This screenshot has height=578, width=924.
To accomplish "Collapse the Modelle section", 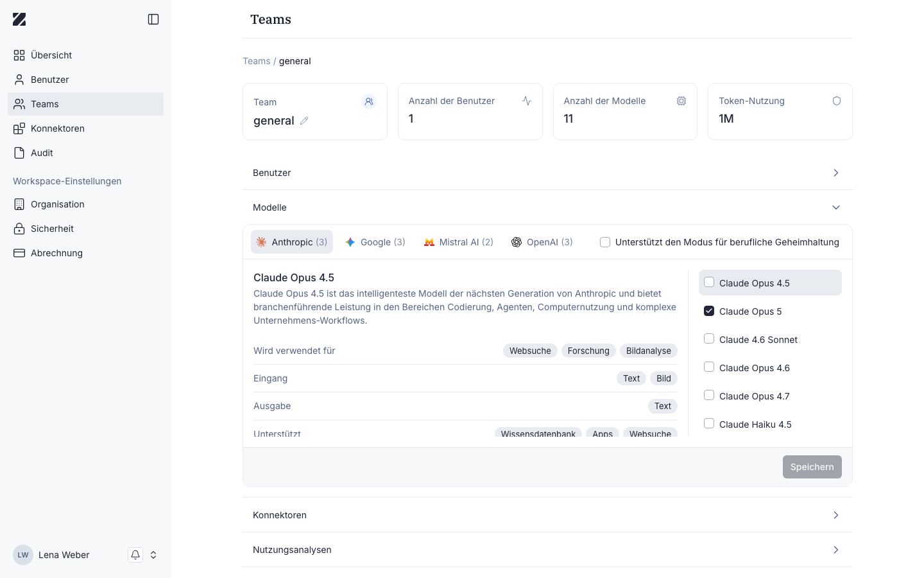I will 547,207.
